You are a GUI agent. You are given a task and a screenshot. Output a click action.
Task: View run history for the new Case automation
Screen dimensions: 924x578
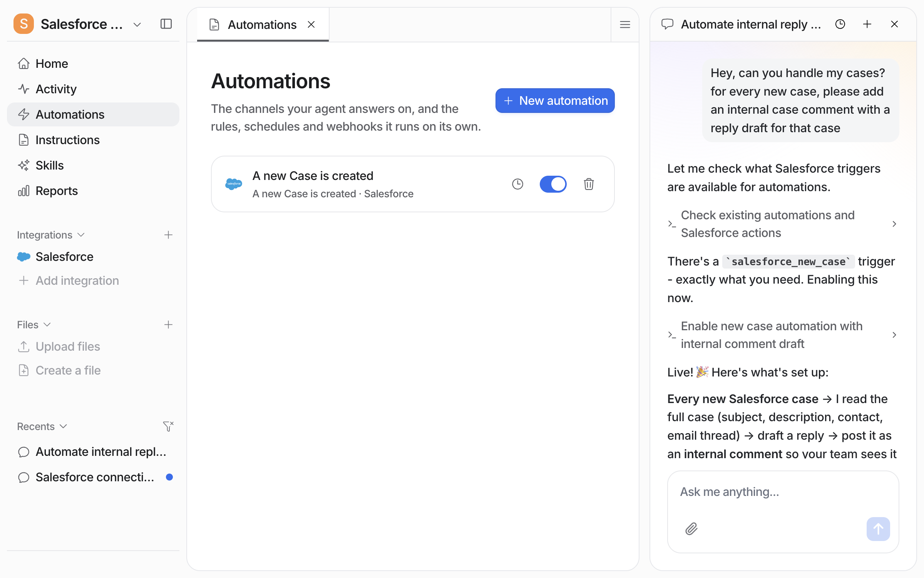517,184
